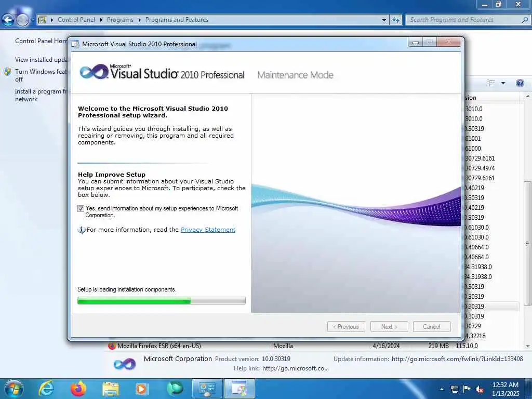
Task: Open the help link go.microsoft.co URL
Action: (295, 368)
